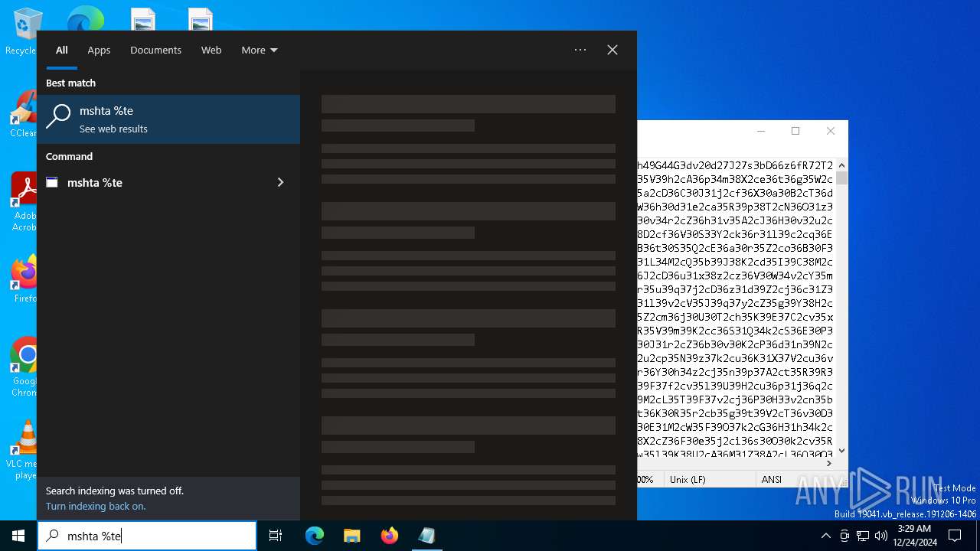Open File Explorer from the taskbar
Viewport: 980px width, 551px height.
click(351, 536)
